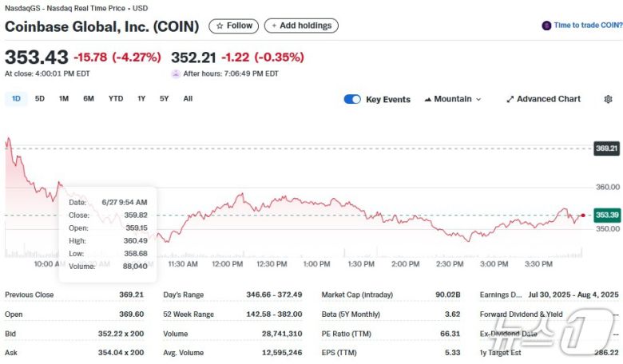
Task: Switch chart to 5Y range
Action: click(164, 99)
